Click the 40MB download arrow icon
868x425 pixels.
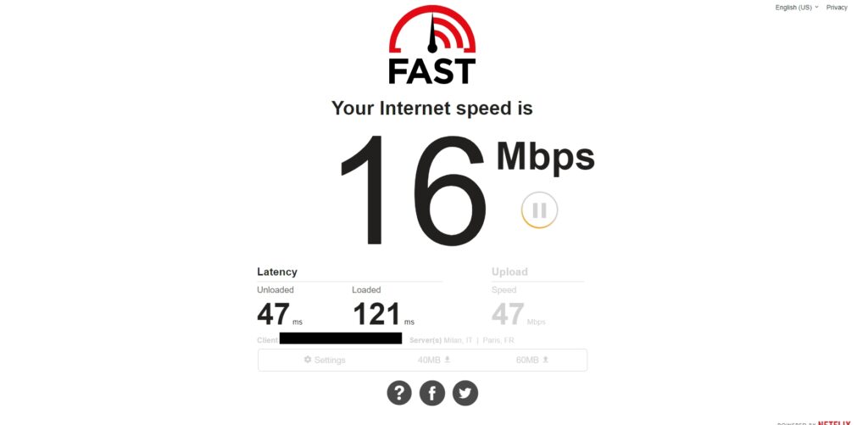click(448, 360)
